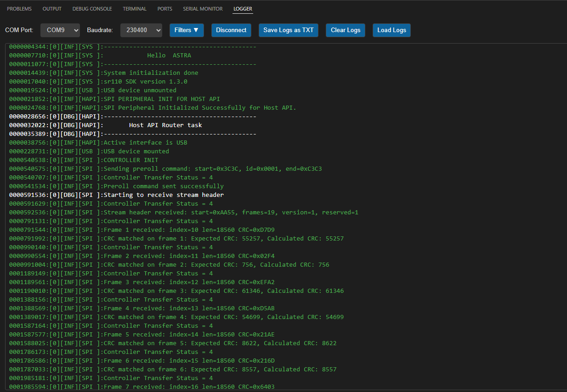Click the 'COM Port:' label
Viewport: 567px width, 392px height.
tap(19, 30)
